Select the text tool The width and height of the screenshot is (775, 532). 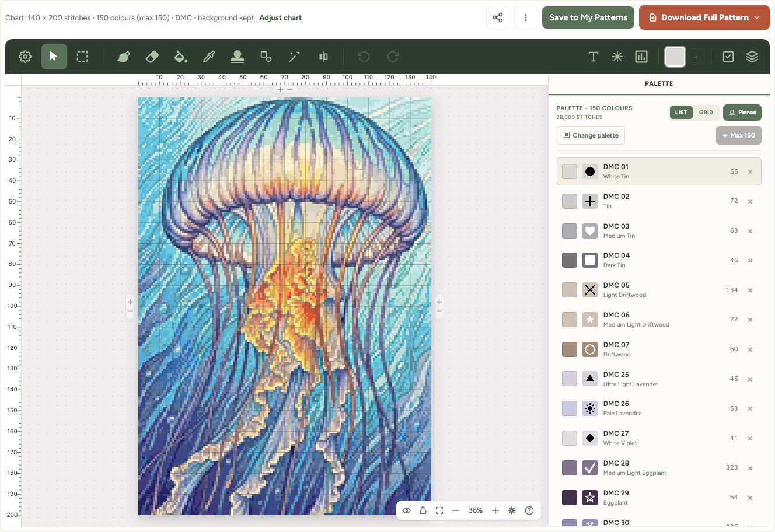coord(594,57)
